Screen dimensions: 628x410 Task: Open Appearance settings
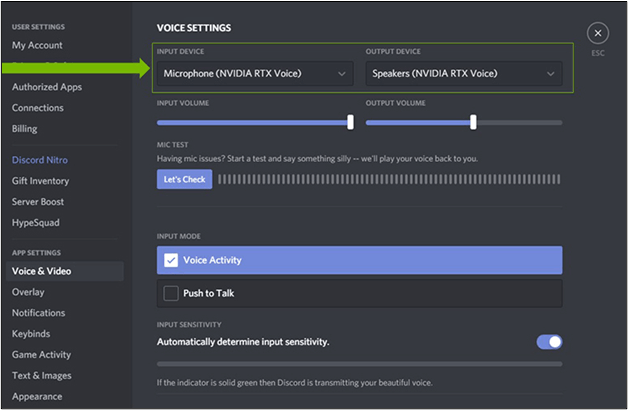(x=37, y=396)
